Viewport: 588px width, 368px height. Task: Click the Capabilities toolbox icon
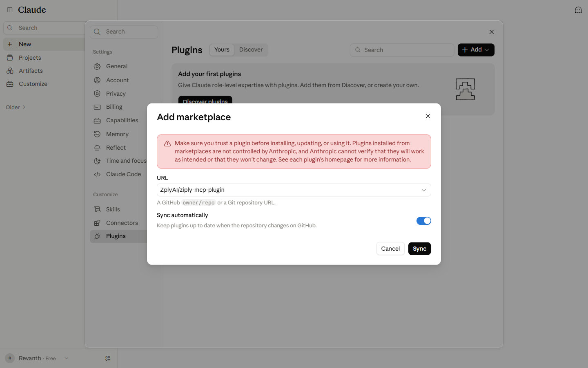coord(97,121)
